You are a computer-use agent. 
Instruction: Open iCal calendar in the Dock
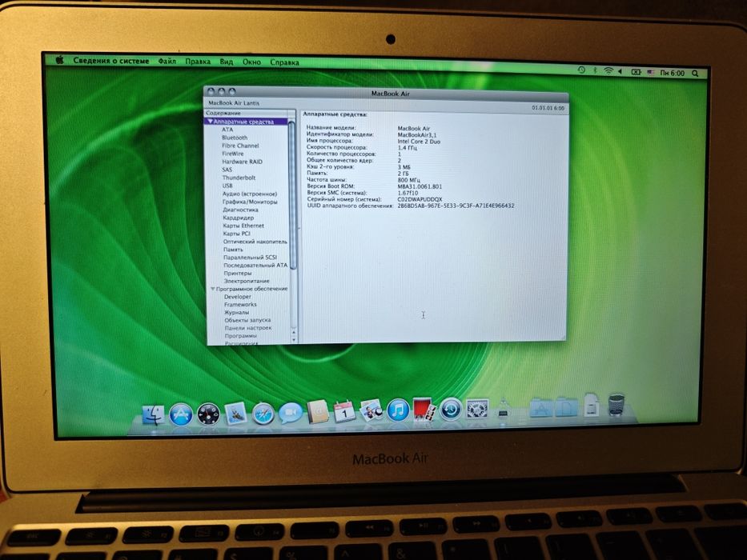point(344,411)
